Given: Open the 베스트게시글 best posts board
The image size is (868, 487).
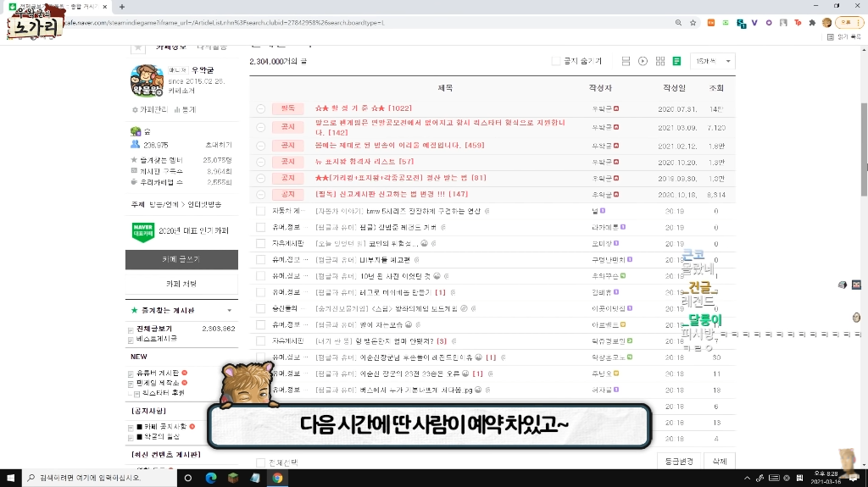Looking at the screenshot, I should click(157, 339).
